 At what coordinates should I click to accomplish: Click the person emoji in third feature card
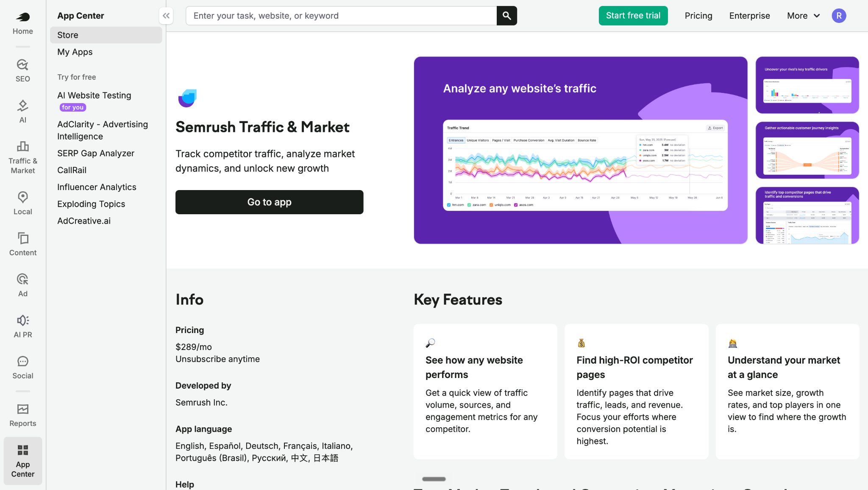point(733,343)
